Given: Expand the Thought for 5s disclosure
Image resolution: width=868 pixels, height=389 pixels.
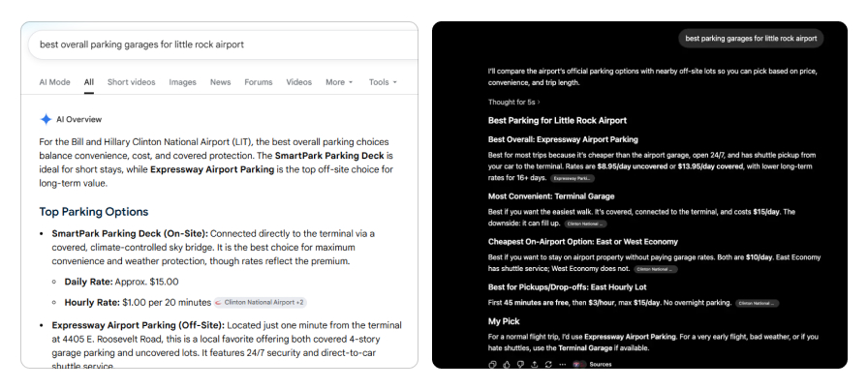Looking at the screenshot, I should 513,103.
